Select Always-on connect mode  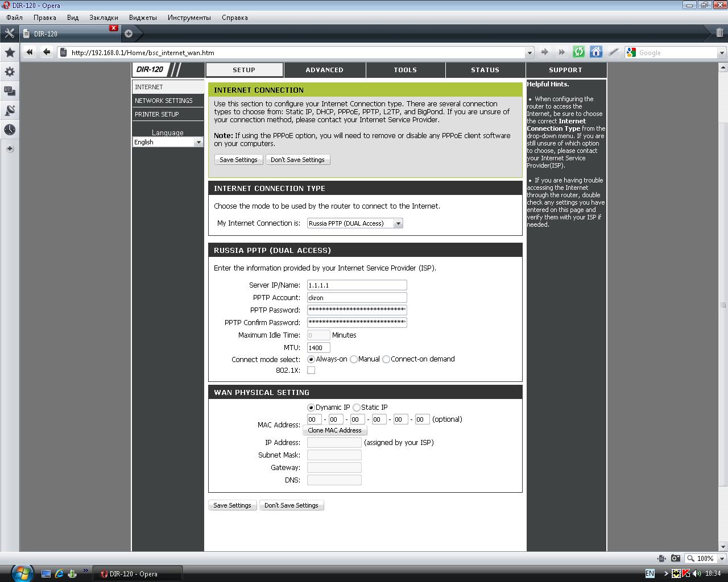coord(311,359)
